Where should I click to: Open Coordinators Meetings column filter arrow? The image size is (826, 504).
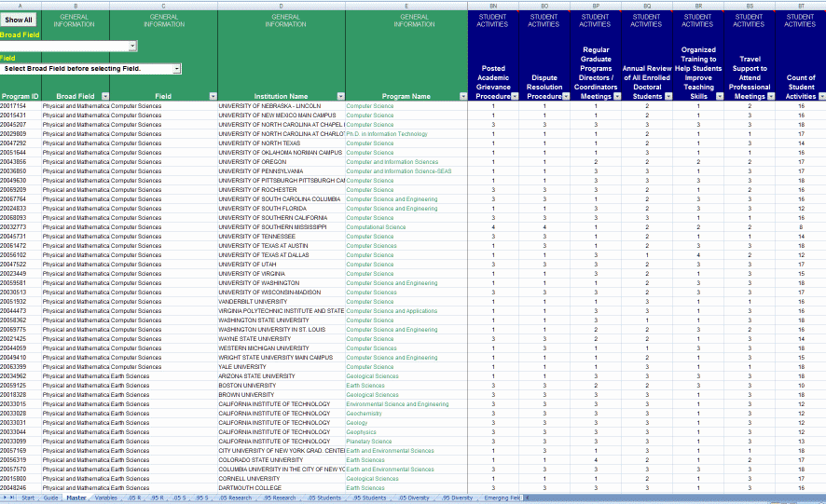[x=617, y=96]
